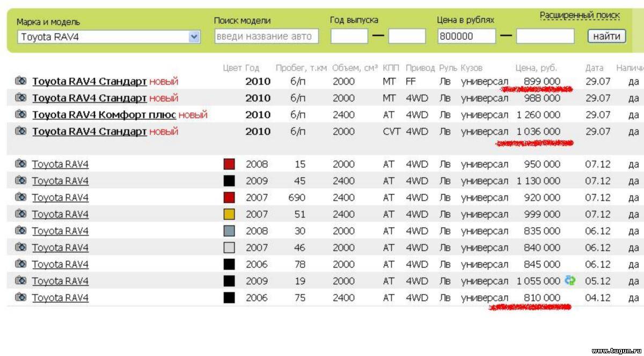
Task: Click red color swatch of the 2008 RAV4
Action: point(229,164)
